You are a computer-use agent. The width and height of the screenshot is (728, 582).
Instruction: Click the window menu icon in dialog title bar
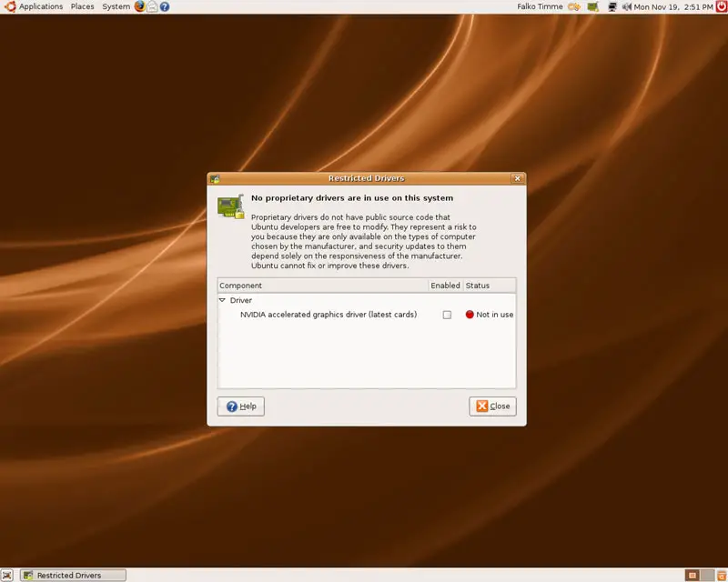click(x=215, y=178)
